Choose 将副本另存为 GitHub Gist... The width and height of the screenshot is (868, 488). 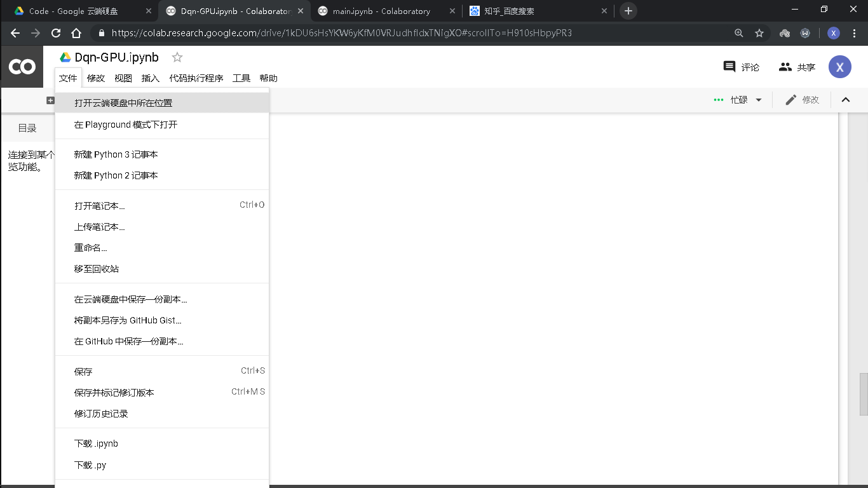tap(162, 320)
